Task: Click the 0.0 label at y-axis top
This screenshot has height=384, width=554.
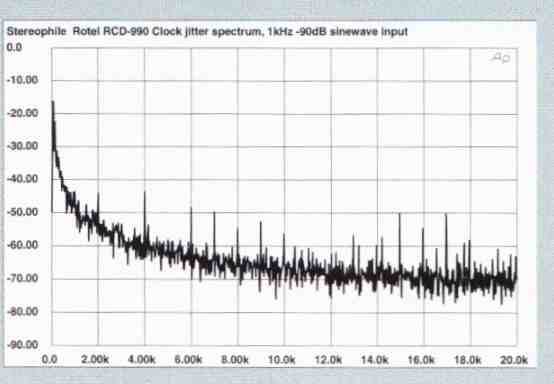Action: click(x=14, y=47)
